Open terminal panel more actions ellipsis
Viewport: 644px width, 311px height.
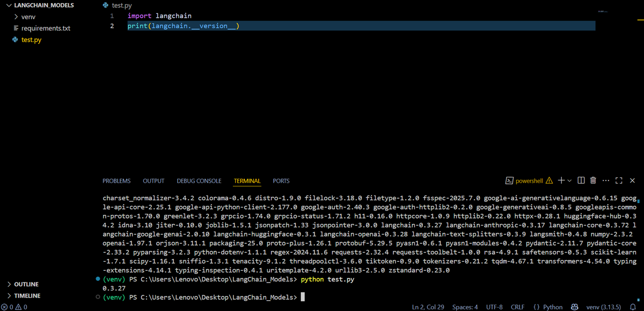[x=606, y=181]
